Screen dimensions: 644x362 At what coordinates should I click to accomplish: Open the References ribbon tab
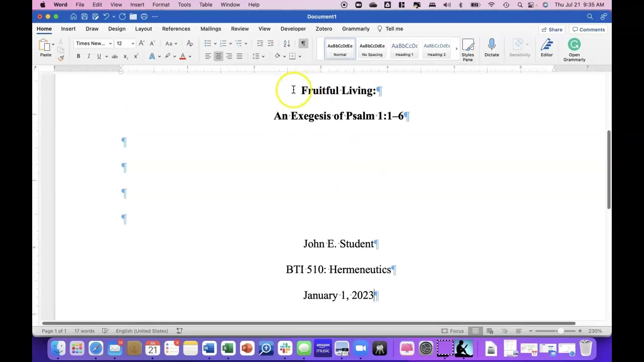[x=176, y=29]
